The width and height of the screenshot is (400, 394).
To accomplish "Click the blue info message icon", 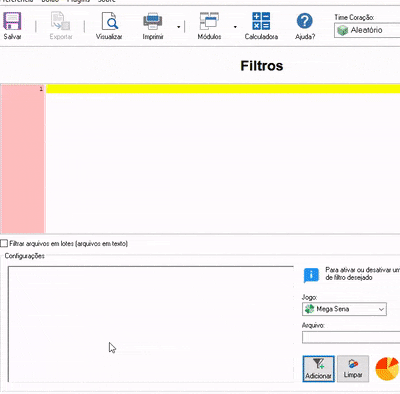I will tap(311, 275).
